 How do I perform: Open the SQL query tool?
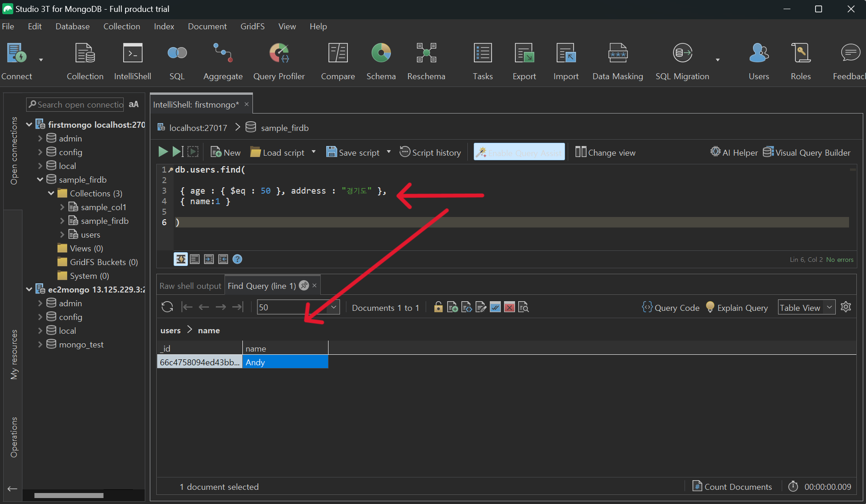coord(177,61)
